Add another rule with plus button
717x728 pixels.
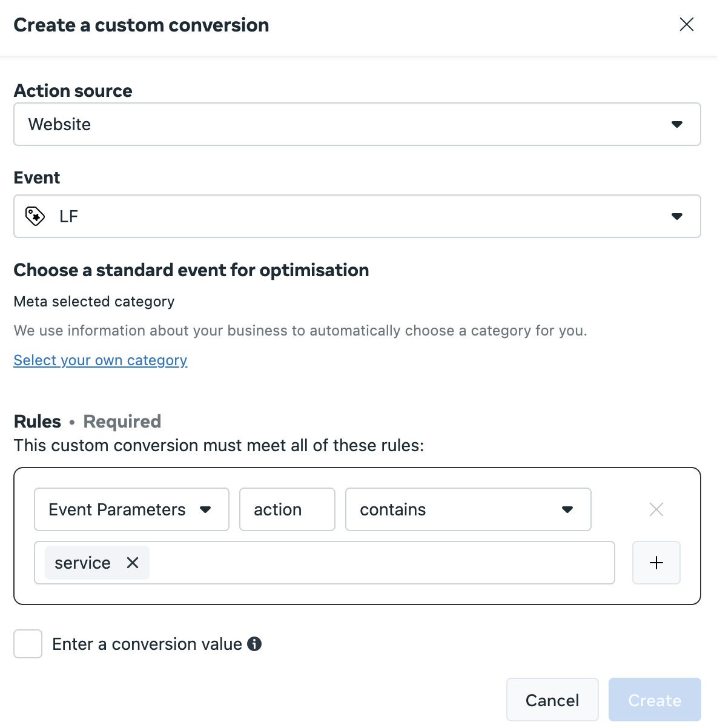click(x=656, y=563)
